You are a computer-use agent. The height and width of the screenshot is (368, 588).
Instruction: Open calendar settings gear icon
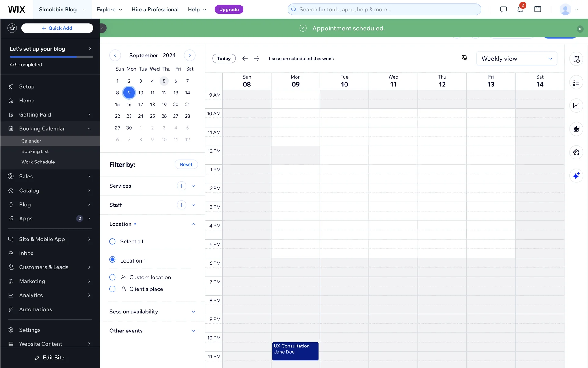tap(576, 152)
